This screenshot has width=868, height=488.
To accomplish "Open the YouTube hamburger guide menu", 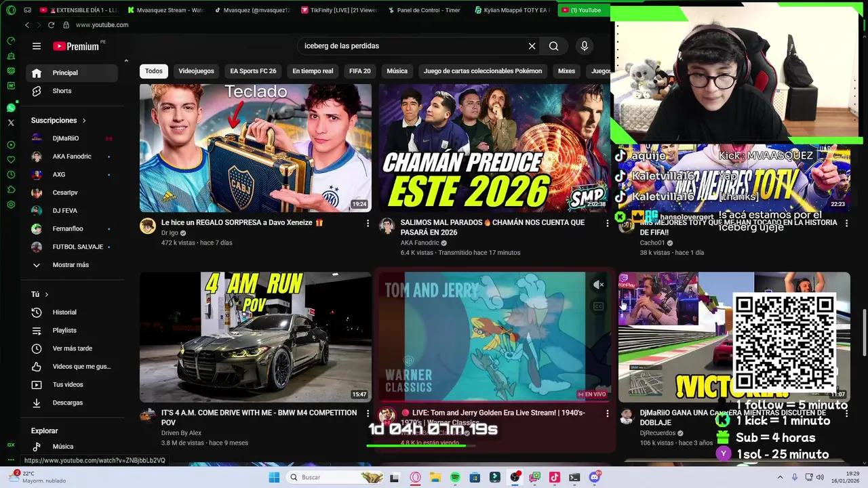I will click(x=37, y=46).
